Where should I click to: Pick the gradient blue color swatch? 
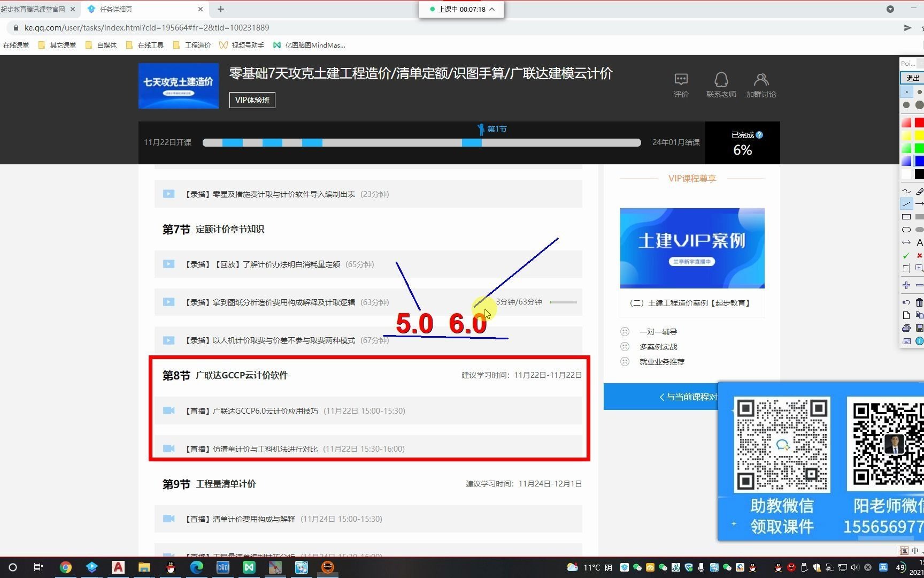point(906,161)
